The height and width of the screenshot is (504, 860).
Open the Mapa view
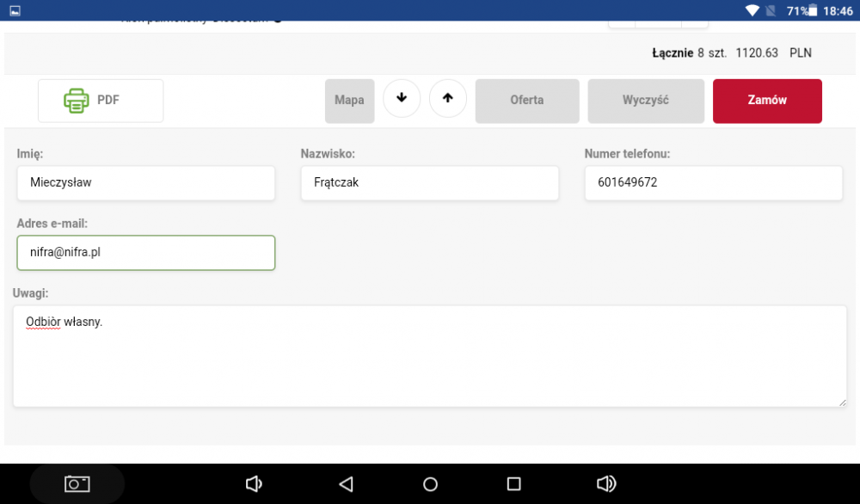click(349, 101)
